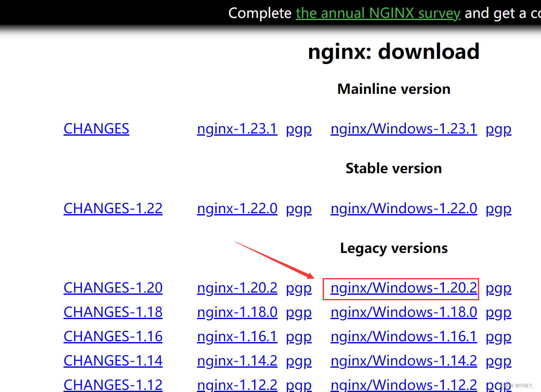This screenshot has height=392, width=541.
Task: Open pgp signature next to nginx/Windows-1.20.2
Action: (498, 288)
